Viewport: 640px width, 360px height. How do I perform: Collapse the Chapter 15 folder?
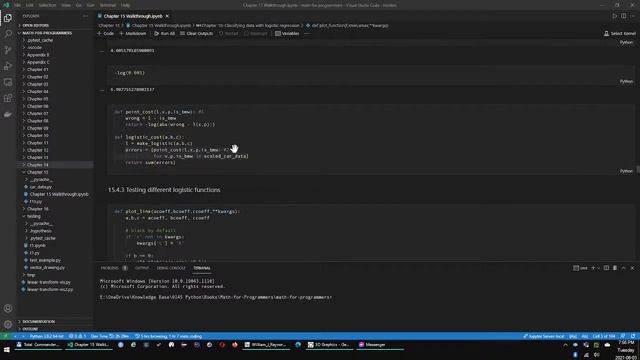(38, 172)
